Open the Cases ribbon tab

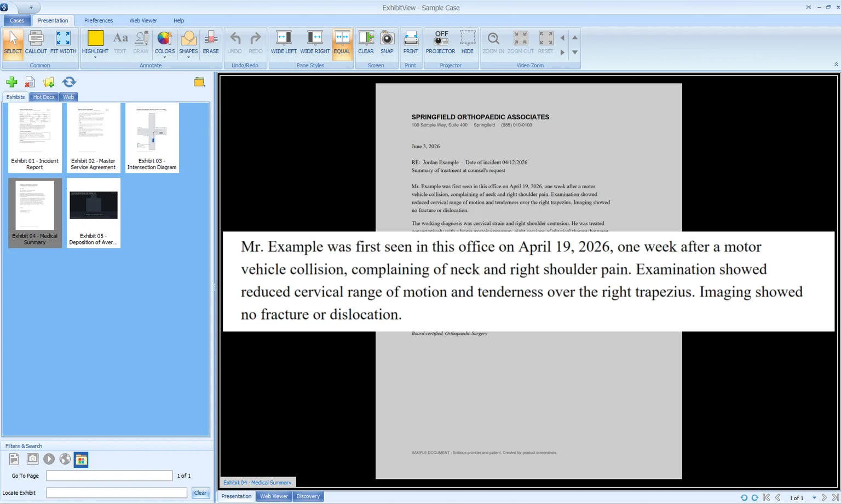click(x=17, y=20)
